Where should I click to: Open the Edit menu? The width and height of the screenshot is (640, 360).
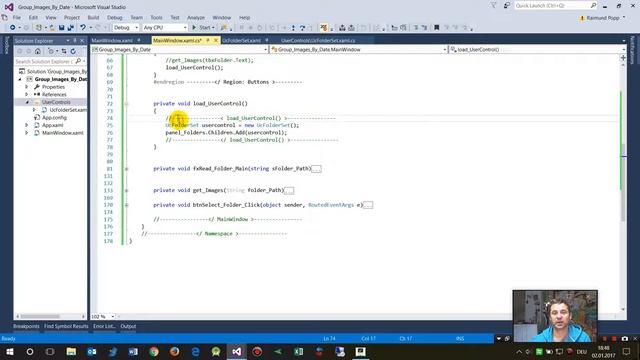[33, 18]
